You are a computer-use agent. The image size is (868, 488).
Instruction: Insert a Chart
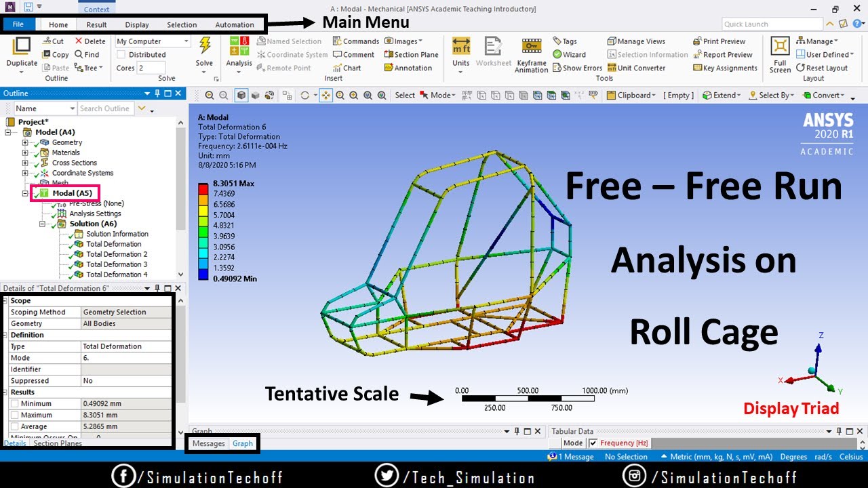click(x=347, y=68)
